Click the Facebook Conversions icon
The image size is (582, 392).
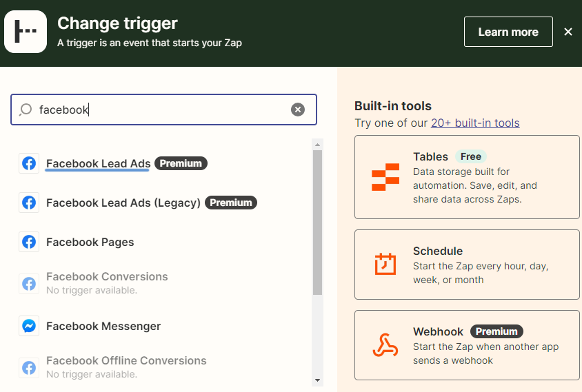coord(29,284)
